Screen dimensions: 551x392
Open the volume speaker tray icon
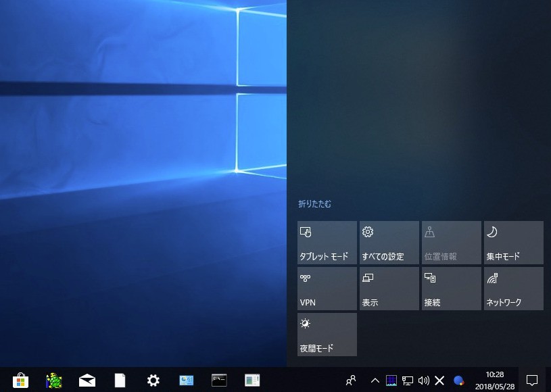coord(424,381)
